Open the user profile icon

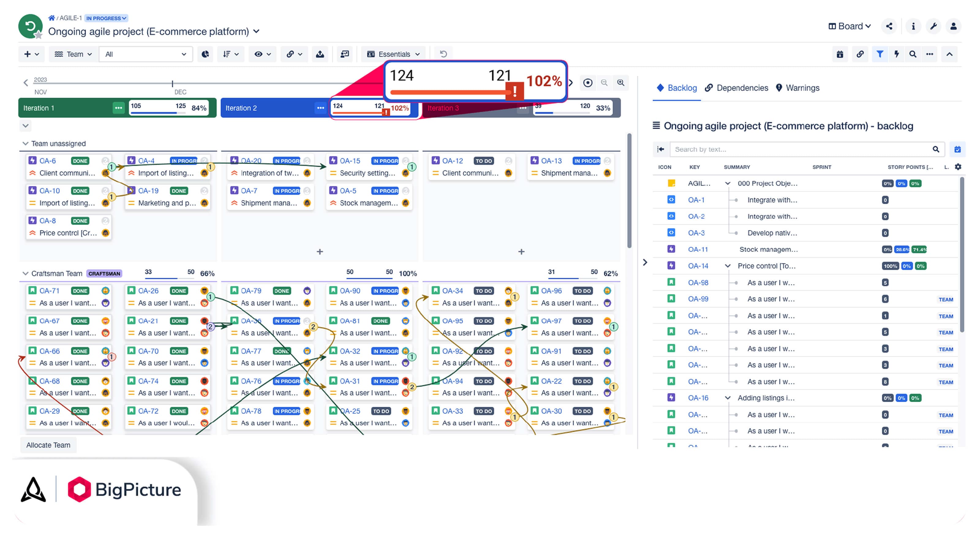953,26
